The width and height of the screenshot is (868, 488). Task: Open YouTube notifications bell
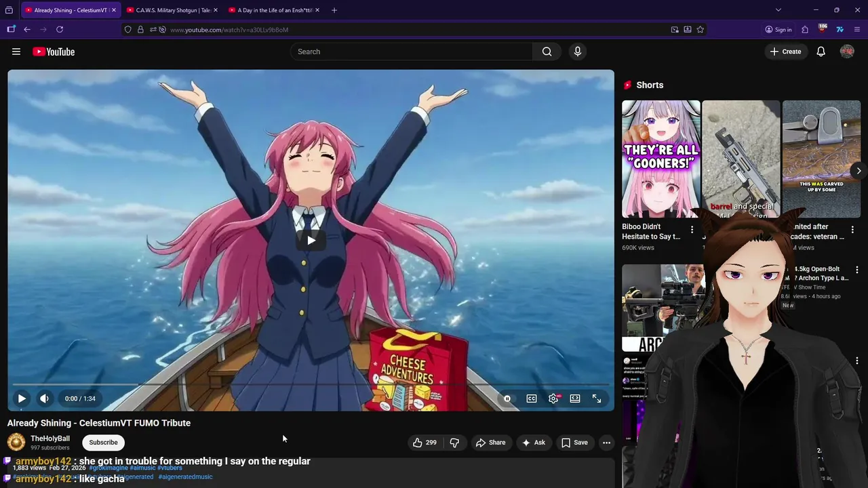click(x=821, y=52)
